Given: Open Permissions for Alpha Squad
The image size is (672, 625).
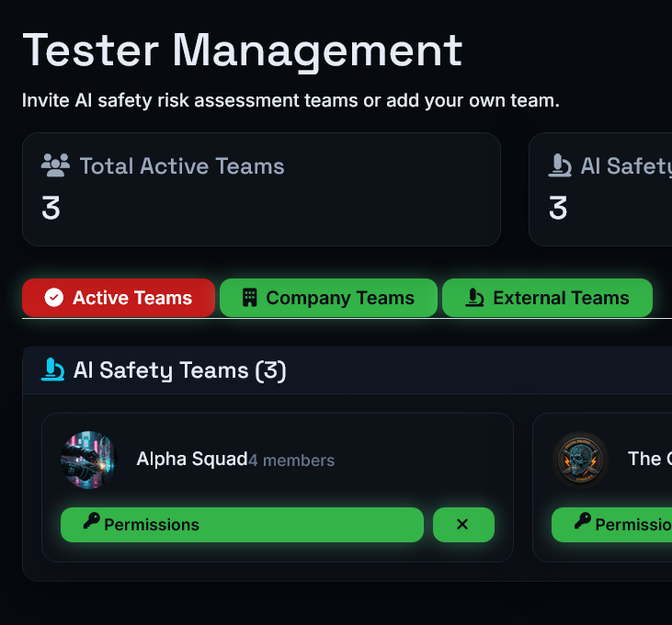Looking at the screenshot, I should (242, 524).
